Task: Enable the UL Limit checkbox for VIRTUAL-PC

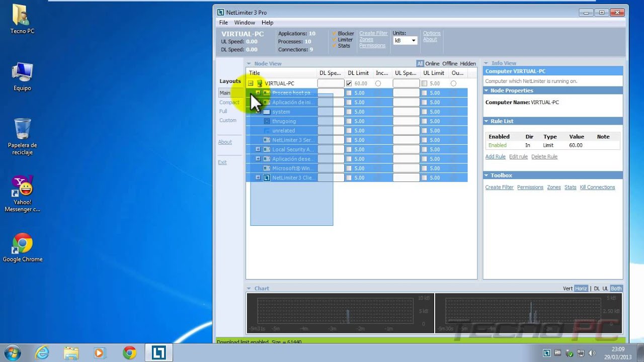Action: 424,83
